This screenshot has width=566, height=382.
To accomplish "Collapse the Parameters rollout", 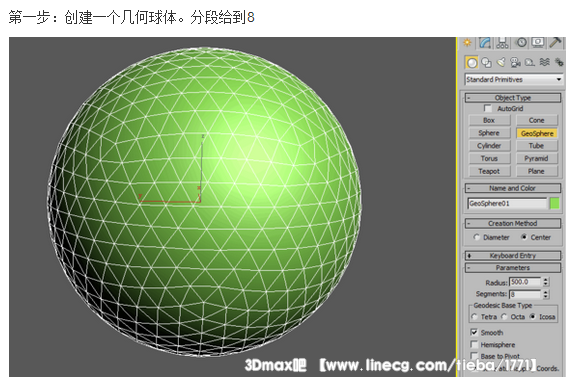I will click(513, 268).
